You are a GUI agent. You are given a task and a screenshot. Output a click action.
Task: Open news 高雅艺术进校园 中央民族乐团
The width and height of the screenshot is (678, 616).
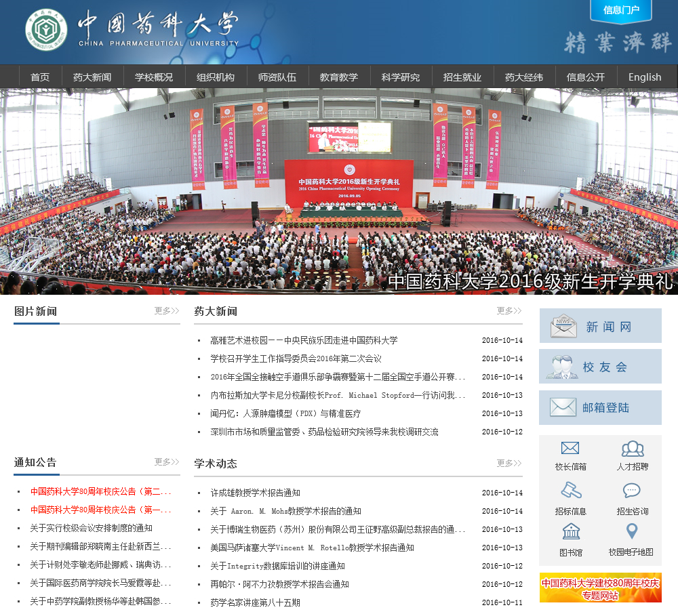[304, 340]
